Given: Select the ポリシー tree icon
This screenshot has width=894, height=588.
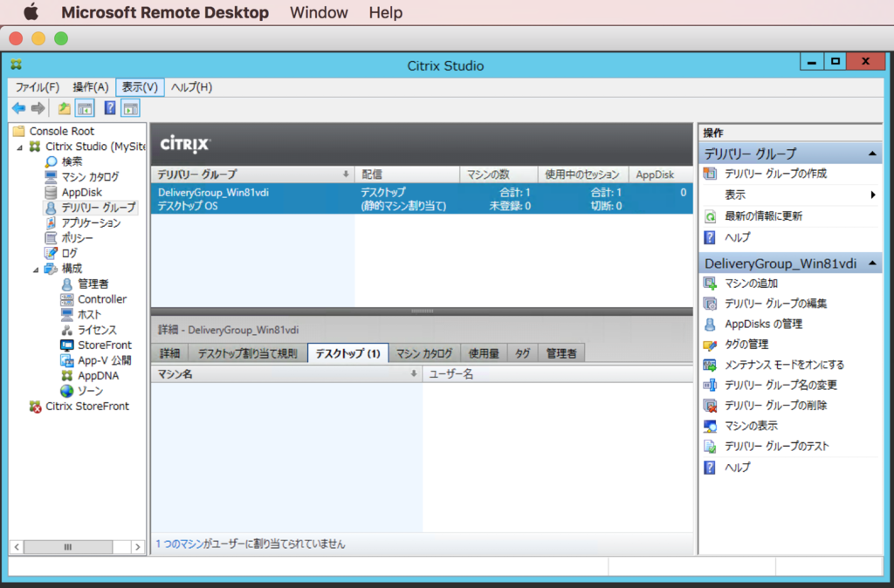Looking at the screenshot, I should 52,237.
